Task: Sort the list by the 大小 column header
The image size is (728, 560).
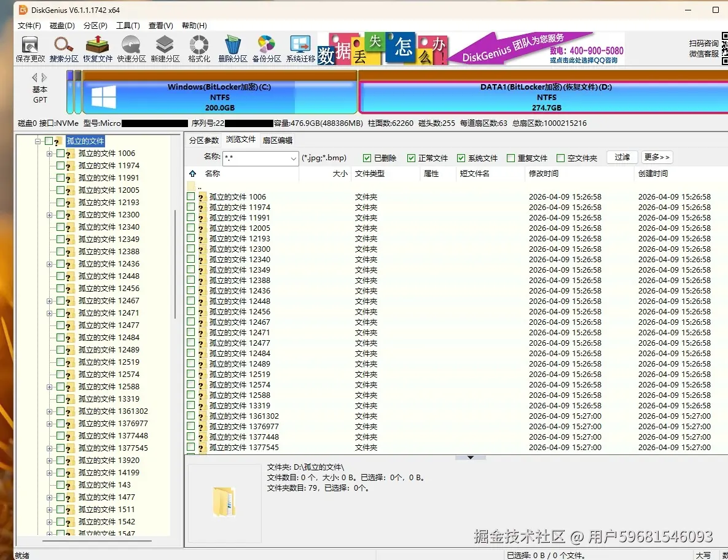Action: click(x=325, y=174)
